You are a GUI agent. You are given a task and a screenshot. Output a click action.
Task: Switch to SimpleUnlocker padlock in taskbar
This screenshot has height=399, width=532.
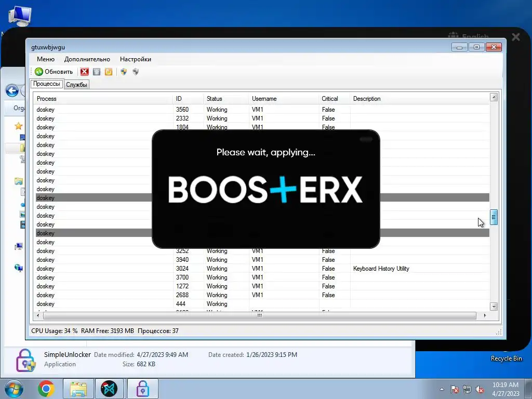[x=142, y=389]
